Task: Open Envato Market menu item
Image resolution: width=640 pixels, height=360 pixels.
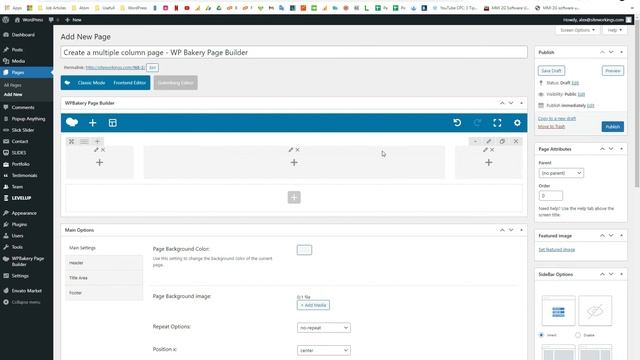Action: click(x=26, y=291)
